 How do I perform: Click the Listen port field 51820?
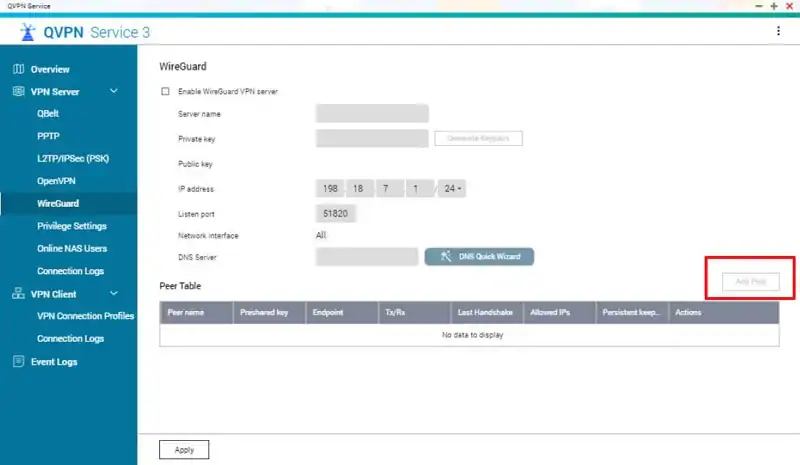click(335, 213)
